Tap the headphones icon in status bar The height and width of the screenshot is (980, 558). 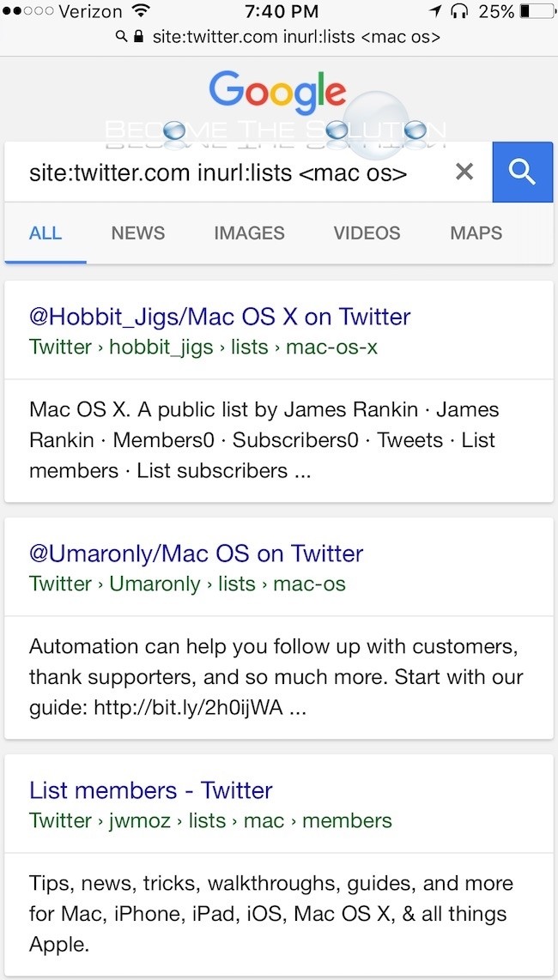pyautogui.click(x=459, y=11)
